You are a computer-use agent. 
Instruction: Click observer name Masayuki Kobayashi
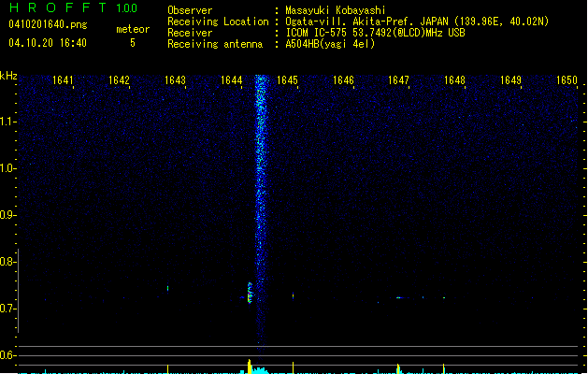[x=336, y=10]
